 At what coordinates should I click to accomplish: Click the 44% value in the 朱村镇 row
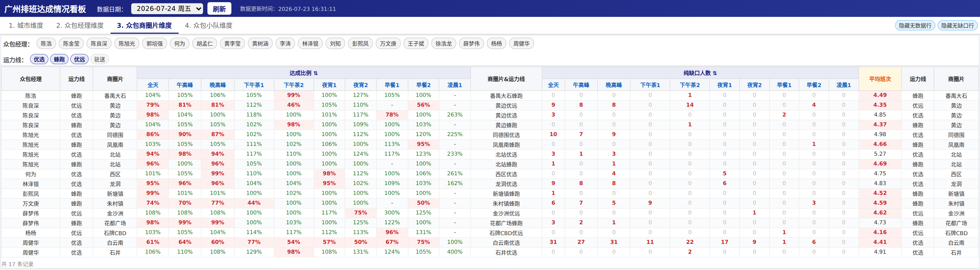pyautogui.click(x=254, y=203)
